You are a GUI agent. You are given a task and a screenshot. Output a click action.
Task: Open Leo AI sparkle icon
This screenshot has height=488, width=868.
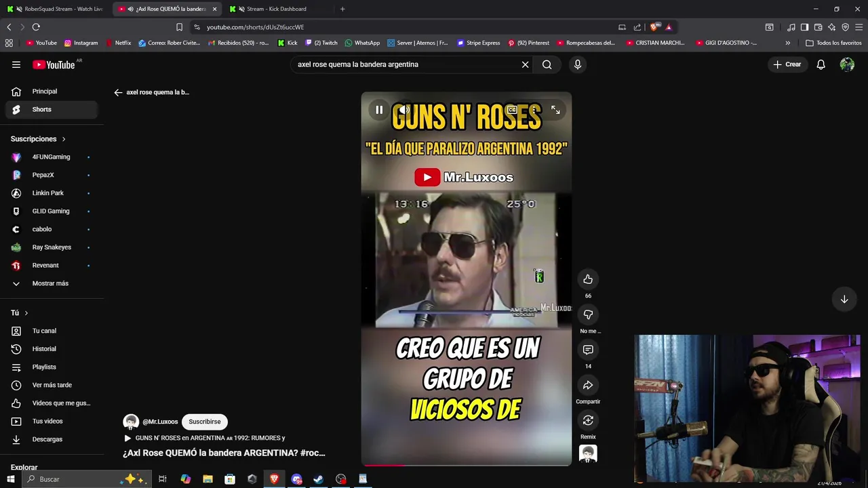(x=831, y=27)
